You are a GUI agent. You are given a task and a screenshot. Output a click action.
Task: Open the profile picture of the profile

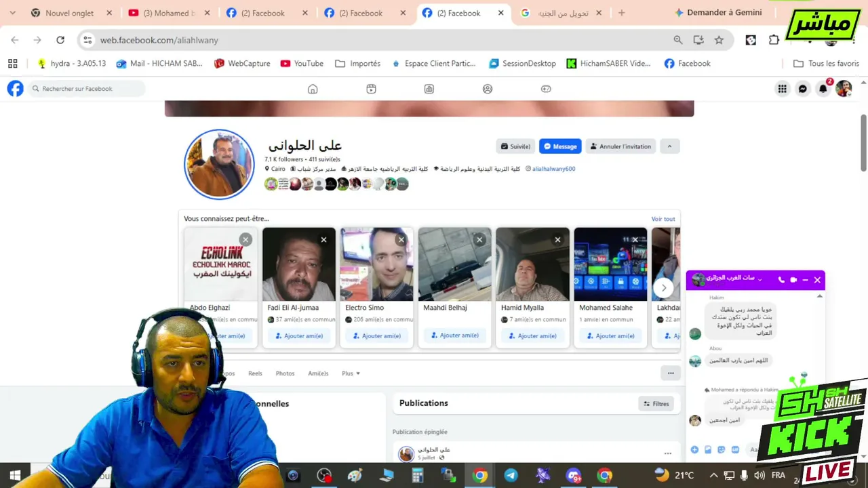tap(219, 164)
